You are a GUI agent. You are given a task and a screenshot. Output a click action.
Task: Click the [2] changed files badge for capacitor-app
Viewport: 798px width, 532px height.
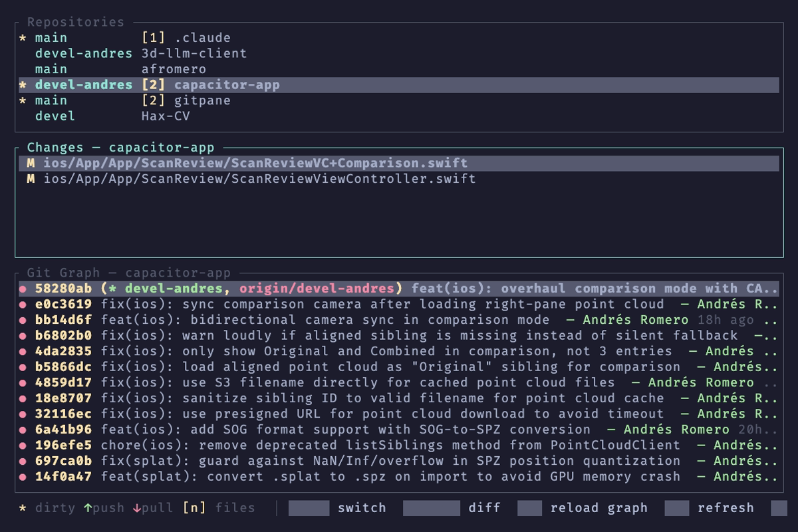(153, 84)
